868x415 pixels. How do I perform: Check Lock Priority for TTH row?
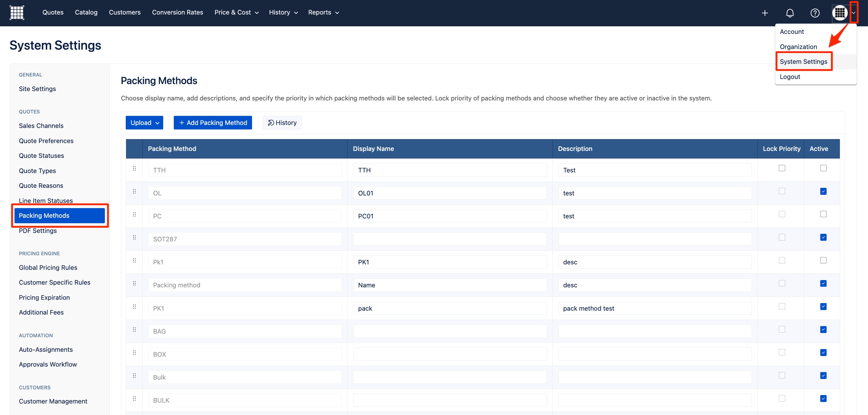coord(782,168)
